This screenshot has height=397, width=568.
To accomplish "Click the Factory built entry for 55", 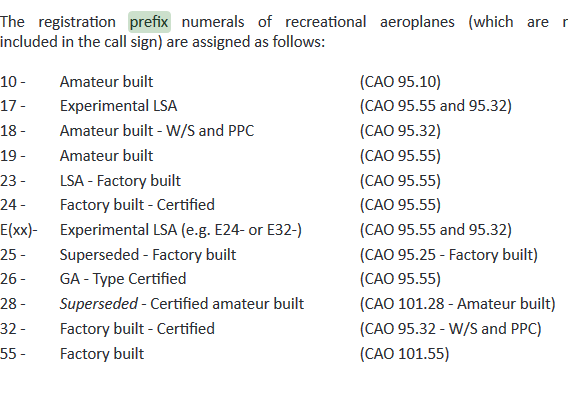I will click(102, 354).
